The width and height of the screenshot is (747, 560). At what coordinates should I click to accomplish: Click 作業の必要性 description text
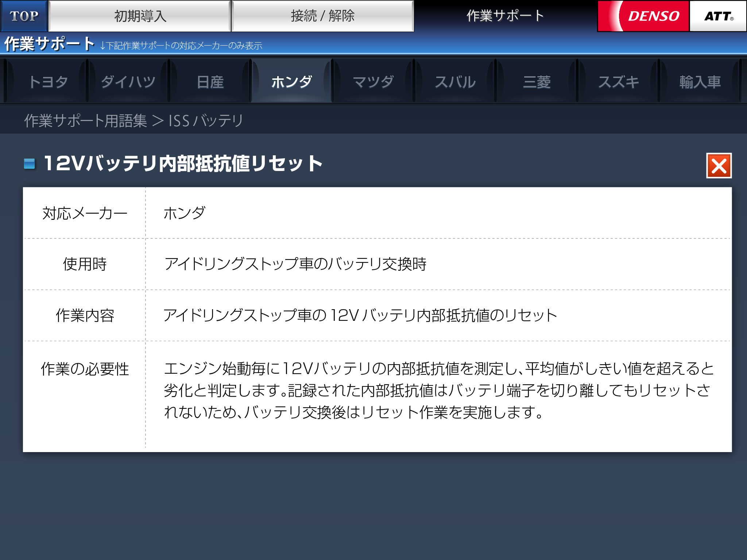tap(438, 390)
